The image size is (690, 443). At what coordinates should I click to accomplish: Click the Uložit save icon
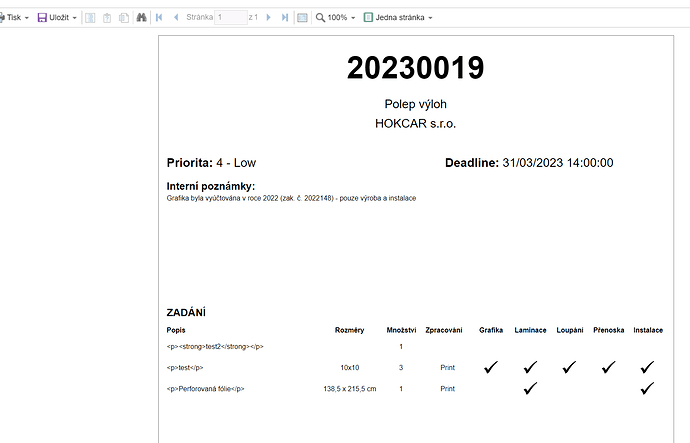point(42,18)
